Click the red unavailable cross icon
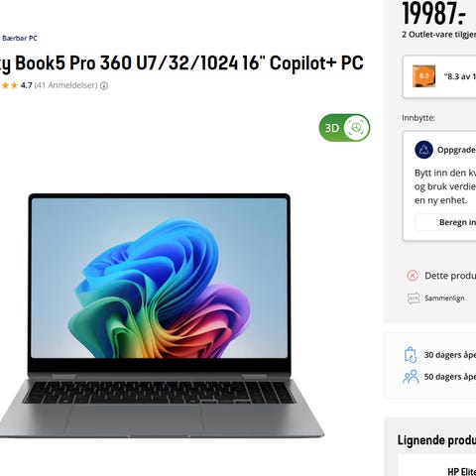This screenshot has height=476, width=476. 413,276
